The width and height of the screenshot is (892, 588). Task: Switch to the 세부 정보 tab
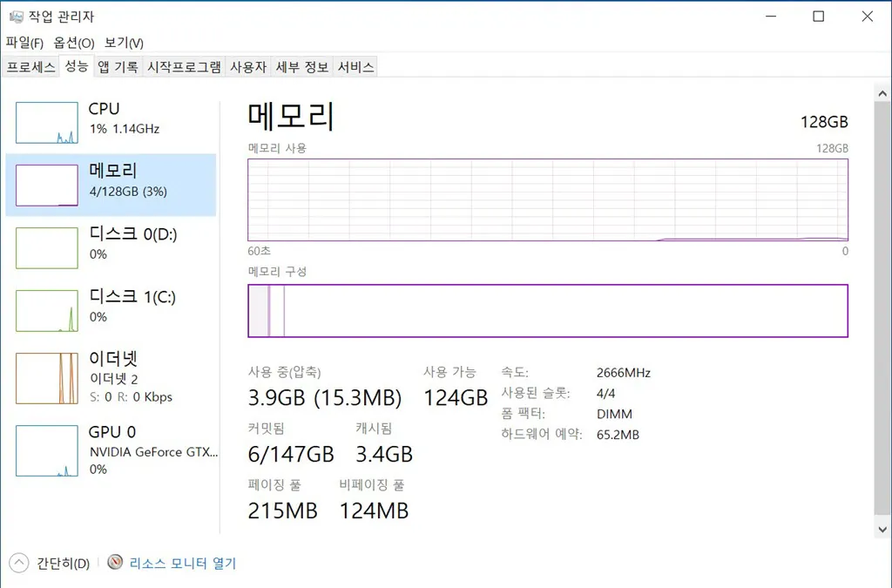click(302, 67)
